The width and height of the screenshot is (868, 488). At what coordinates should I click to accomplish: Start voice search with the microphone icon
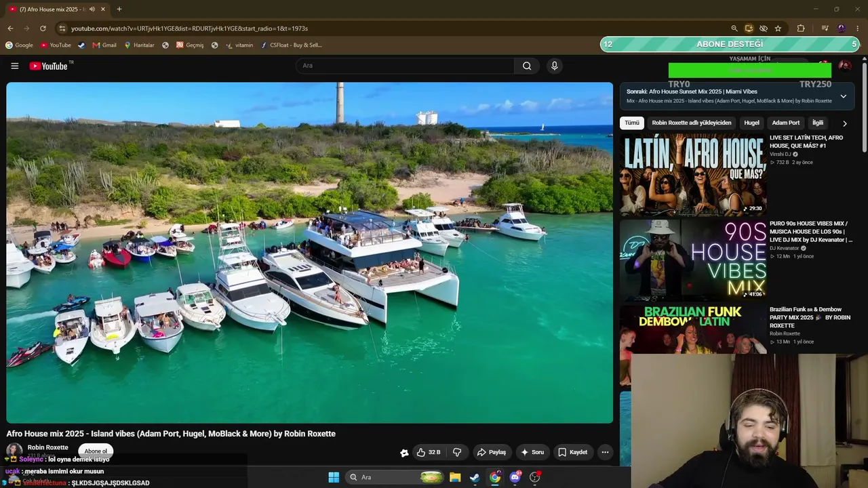point(554,66)
